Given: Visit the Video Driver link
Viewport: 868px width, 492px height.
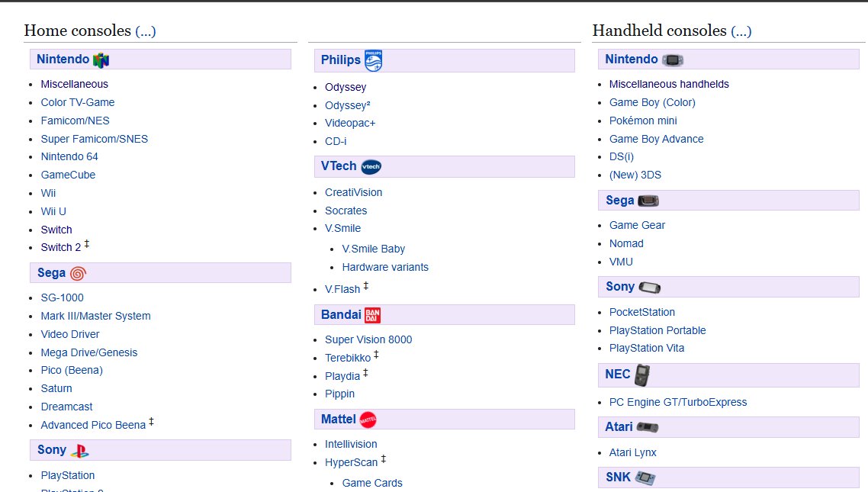Looking at the screenshot, I should tap(70, 334).
